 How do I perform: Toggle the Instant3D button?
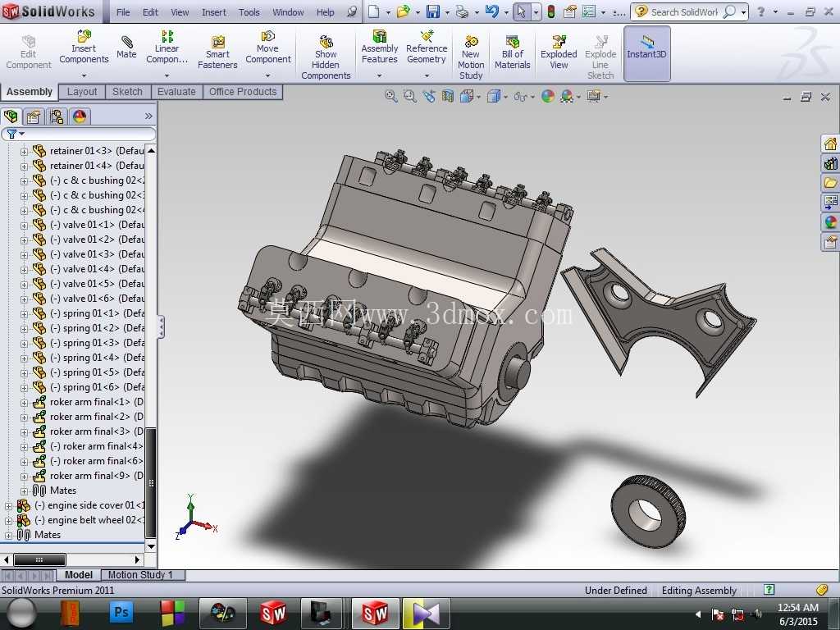pyautogui.click(x=646, y=53)
